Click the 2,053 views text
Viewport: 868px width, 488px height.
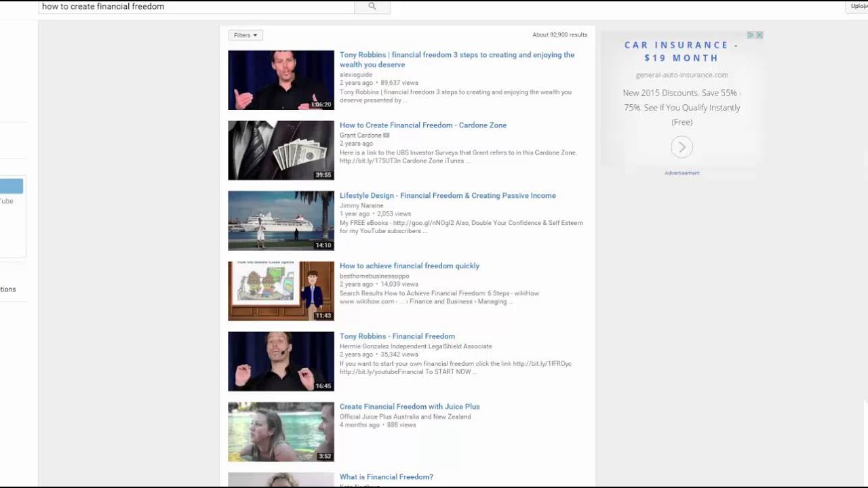[x=395, y=214]
